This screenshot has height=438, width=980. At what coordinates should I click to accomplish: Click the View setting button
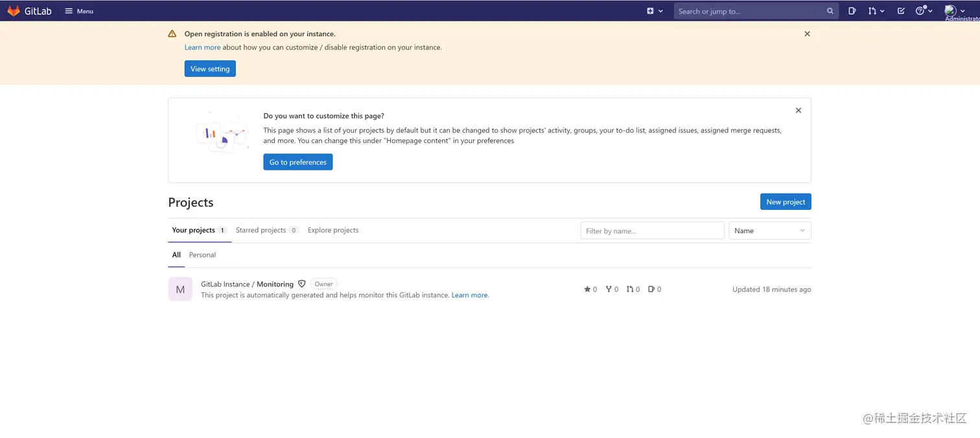coord(210,69)
